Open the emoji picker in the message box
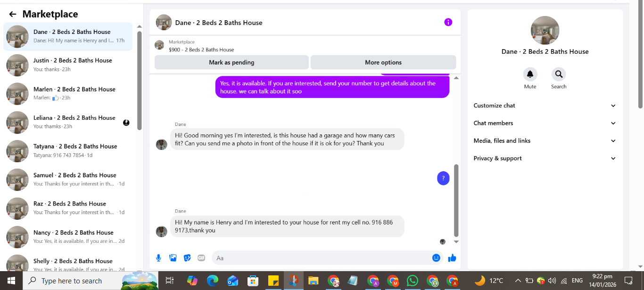This screenshot has height=290, width=644. pyautogui.click(x=436, y=258)
